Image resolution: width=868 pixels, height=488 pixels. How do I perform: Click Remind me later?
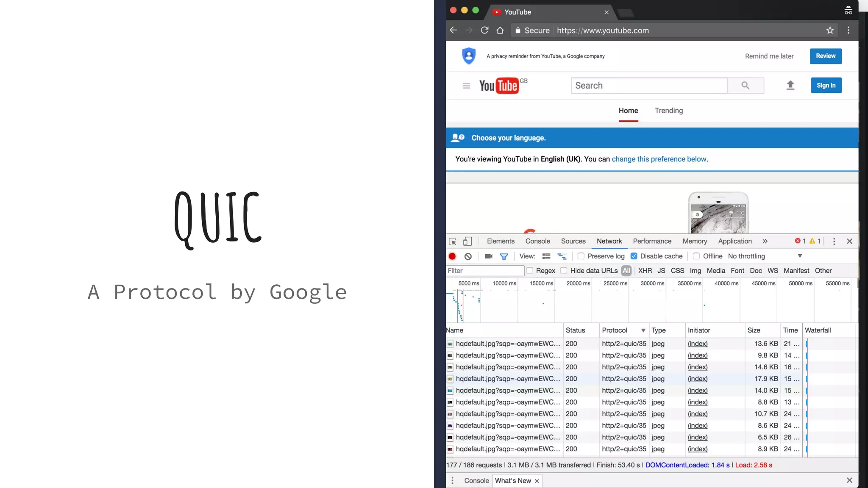coord(769,56)
